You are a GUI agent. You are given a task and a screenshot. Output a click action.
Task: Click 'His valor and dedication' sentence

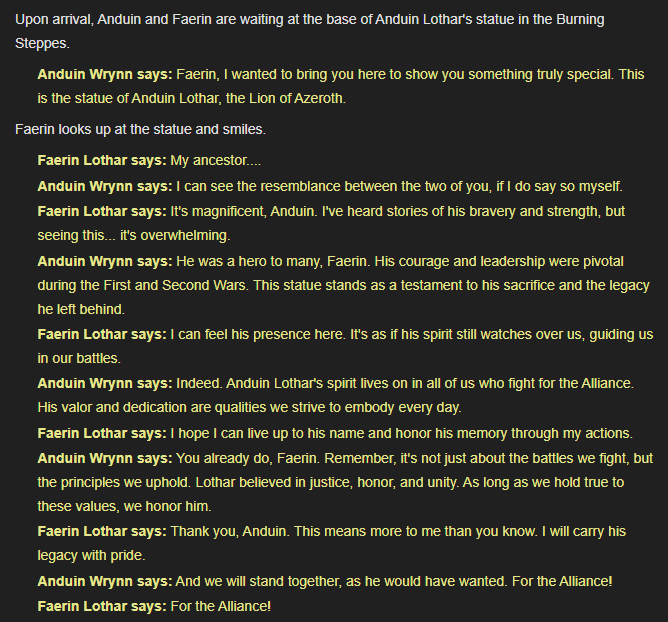click(x=249, y=407)
